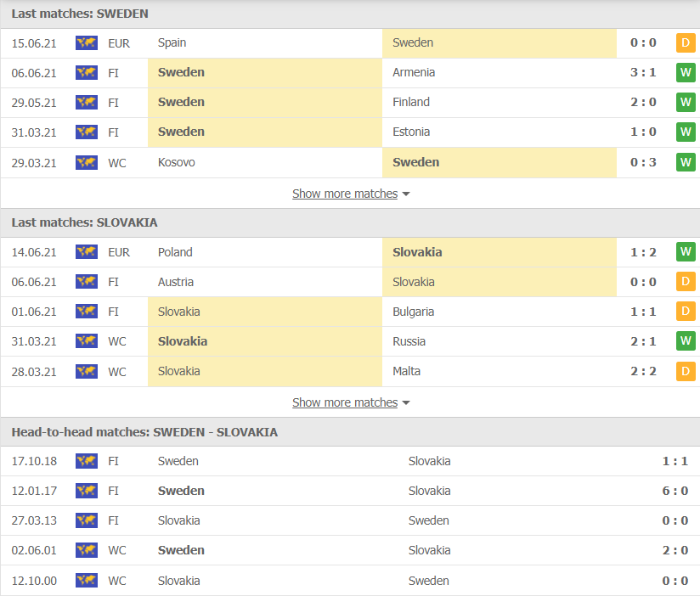Click the world flag icon beside Sweden-Armenia row
Image resolution: width=700 pixels, height=596 pixels.
point(87,72)
